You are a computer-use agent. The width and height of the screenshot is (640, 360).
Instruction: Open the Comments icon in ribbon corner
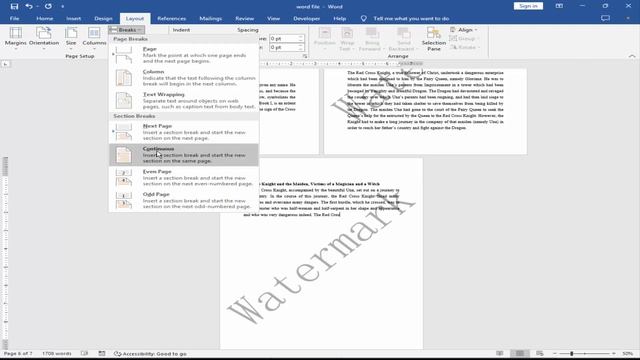coord(605,18)
